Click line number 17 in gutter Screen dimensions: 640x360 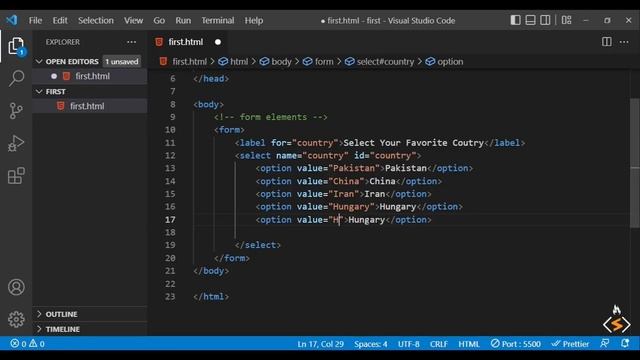tap(170, 220)
